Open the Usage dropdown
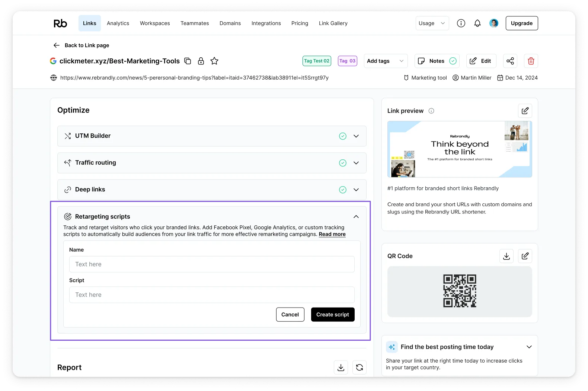588x391 pixels. [432, 23]
